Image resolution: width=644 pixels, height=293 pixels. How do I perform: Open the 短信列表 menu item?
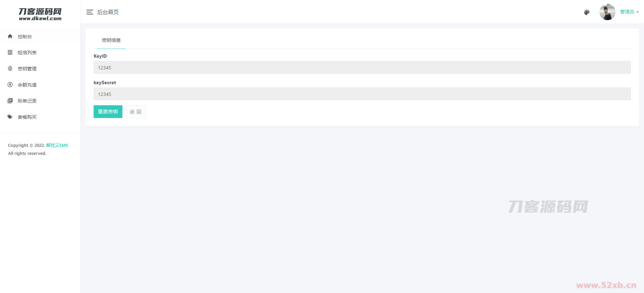(x=27, y=53)
